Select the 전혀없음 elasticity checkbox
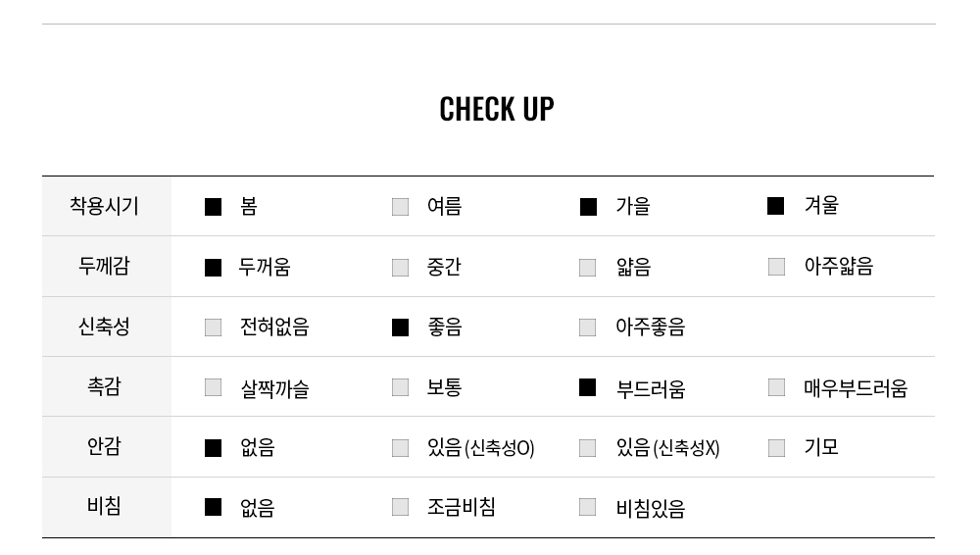 pos(213,328)
